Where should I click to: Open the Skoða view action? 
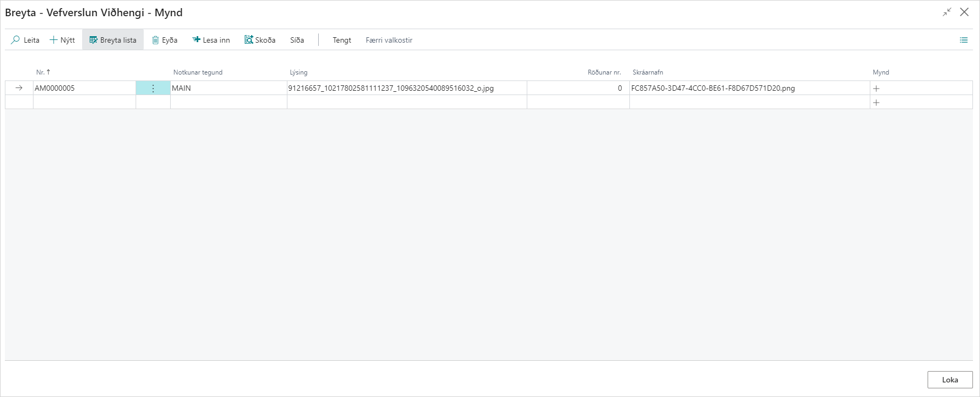coord(260,40)
